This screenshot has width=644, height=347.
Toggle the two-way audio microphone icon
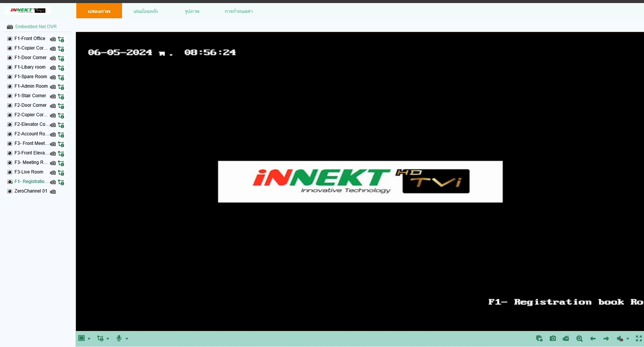coord(119,338)
